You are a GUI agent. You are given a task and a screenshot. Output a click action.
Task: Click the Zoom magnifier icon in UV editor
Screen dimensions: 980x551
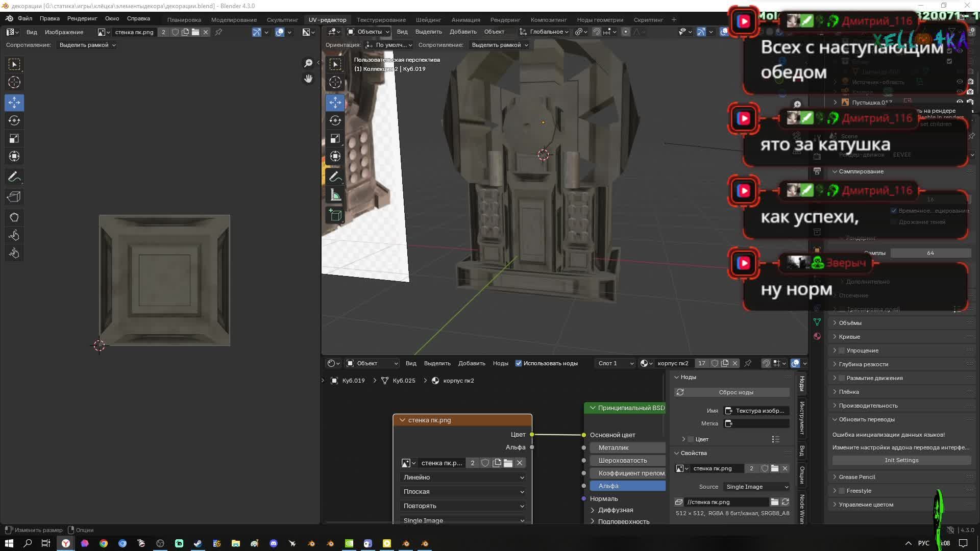[x=308, y=63]
